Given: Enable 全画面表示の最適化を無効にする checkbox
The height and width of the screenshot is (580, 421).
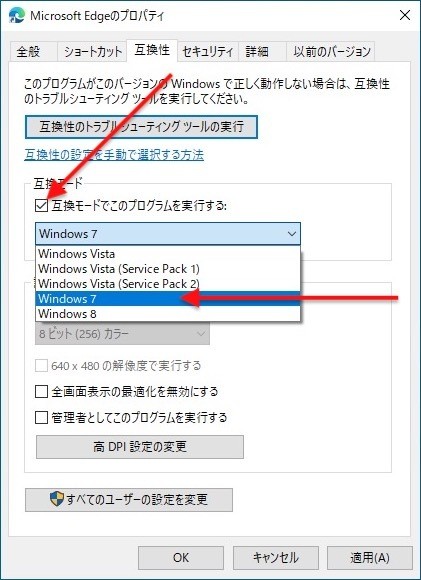Looking at the screenshot, I should tap(41, 391).
